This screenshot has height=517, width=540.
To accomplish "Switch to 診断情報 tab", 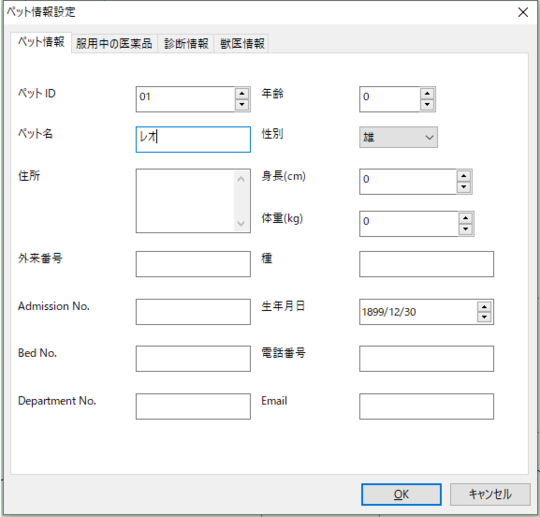I will coord(186,44).
